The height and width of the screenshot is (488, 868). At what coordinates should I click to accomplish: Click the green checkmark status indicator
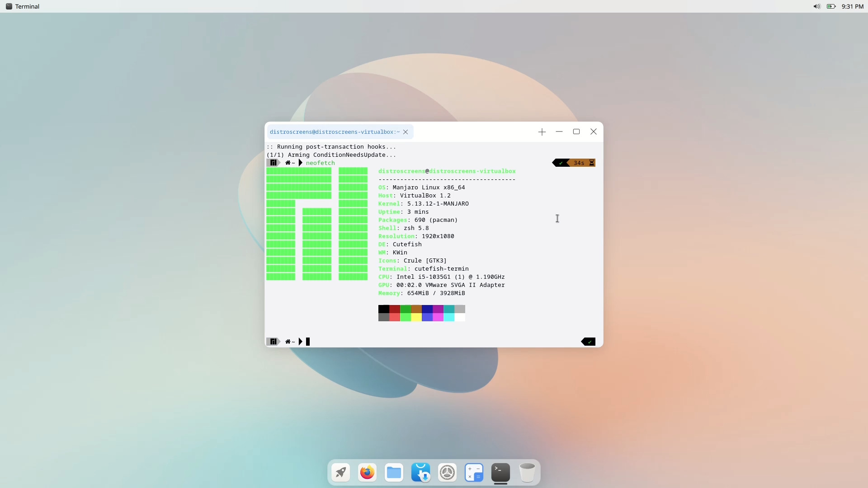pos(561,163)
